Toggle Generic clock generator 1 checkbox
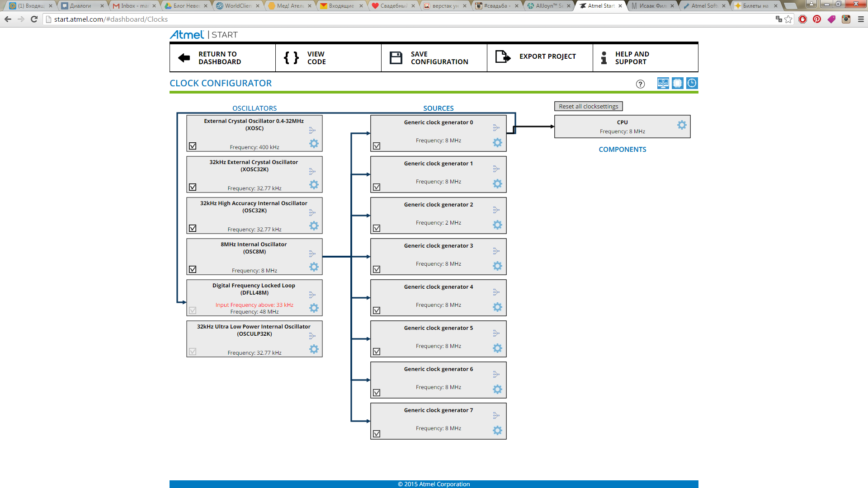The height and width of the screenshot is (488, 868). click(x=377, y=187)
